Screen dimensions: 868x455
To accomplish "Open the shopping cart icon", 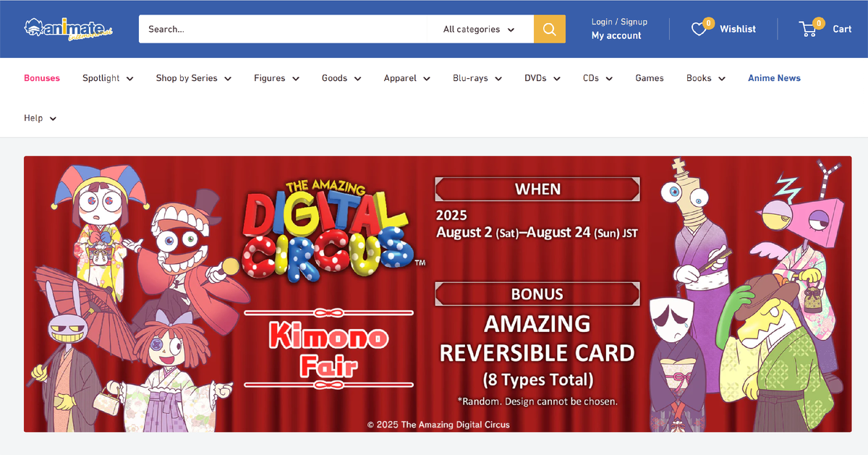I will pyautogui.click(x=808, y=29).
